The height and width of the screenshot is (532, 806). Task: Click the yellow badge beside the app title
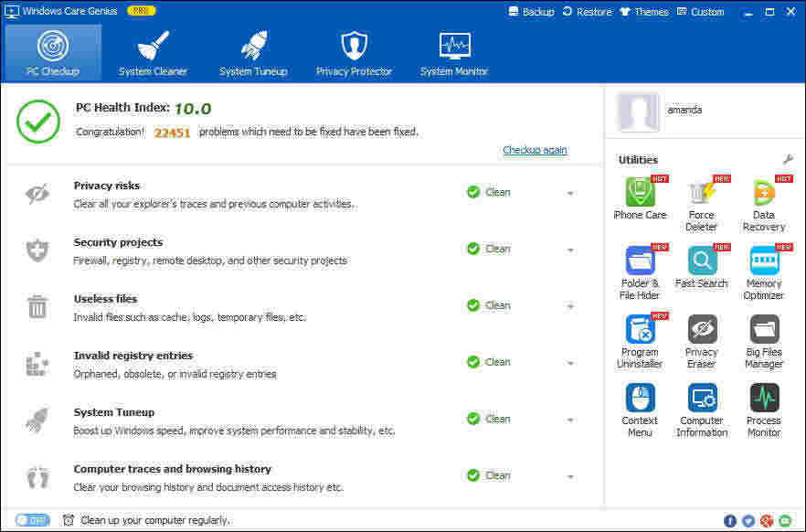pos(141,11)
